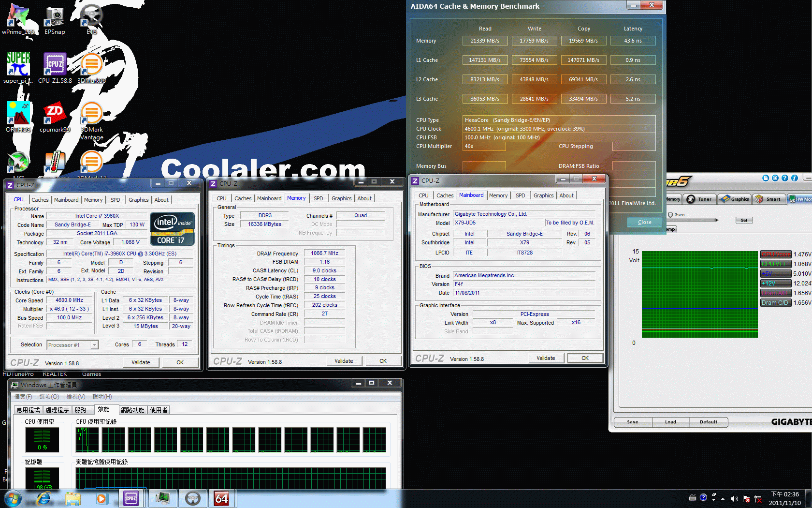
Task: Click Save button in EasyTune6
Action: (633, 422)
